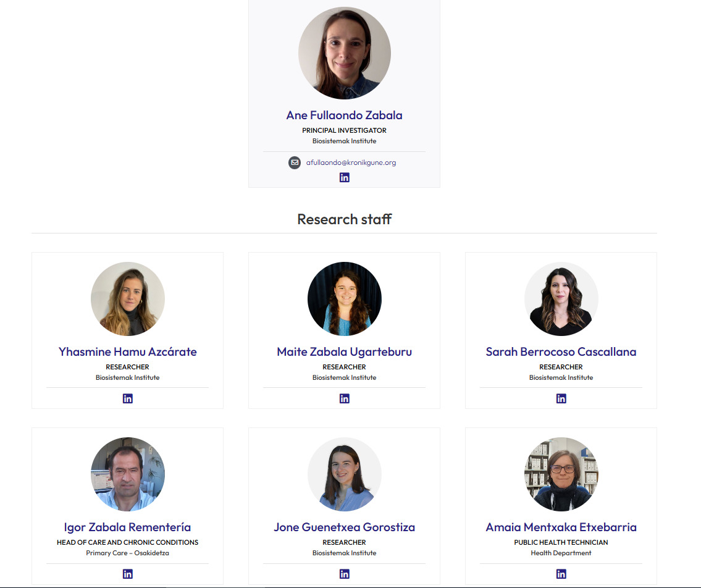Open Jone Guenetxea Gorostiza's LinkedIn icon

pos(344,574)
